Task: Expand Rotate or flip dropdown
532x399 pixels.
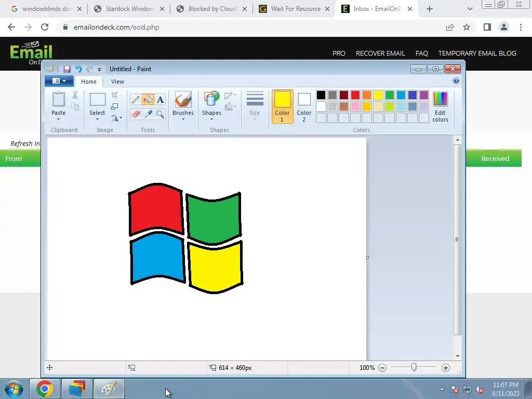Action: click(116, 118)
